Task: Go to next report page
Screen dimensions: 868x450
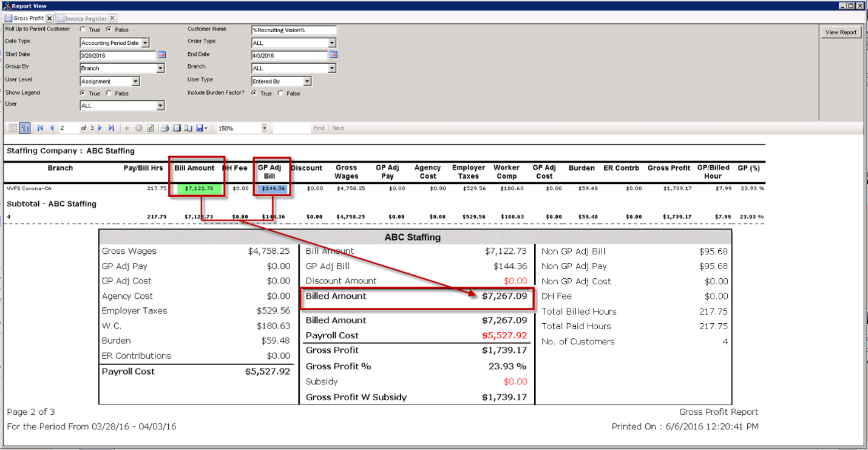Action: (100, 128)
